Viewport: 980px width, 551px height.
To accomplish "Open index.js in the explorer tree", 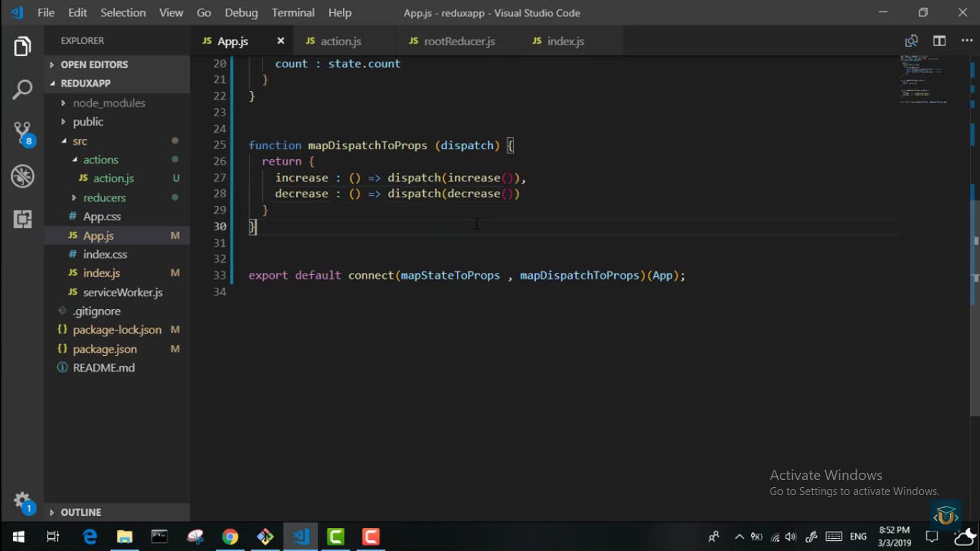I will 101,273.
